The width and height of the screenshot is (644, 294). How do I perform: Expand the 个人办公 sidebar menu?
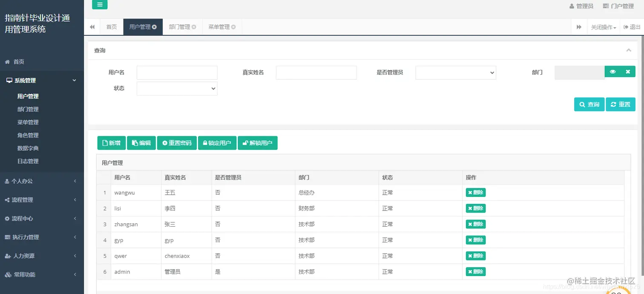42,181
